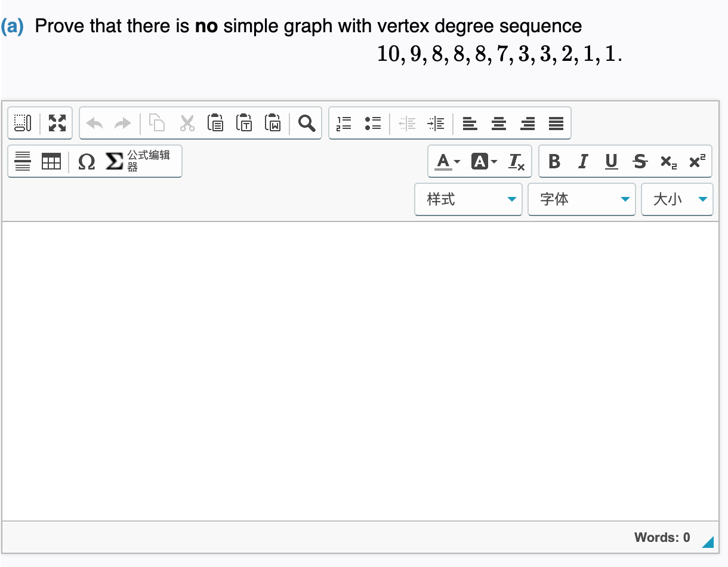Open the text color dropdown
Viewport: 728px width, 567px height.
click(x=448, y=161)
